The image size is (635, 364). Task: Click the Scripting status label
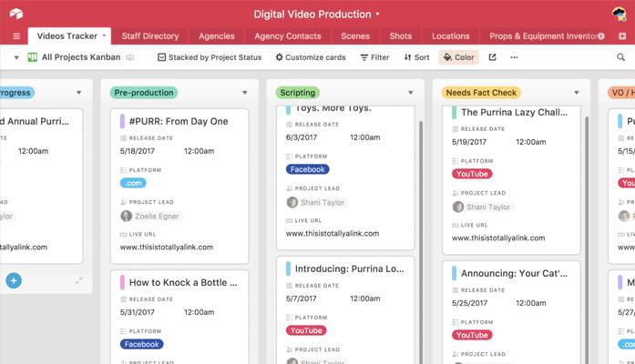tap(298, 93)
